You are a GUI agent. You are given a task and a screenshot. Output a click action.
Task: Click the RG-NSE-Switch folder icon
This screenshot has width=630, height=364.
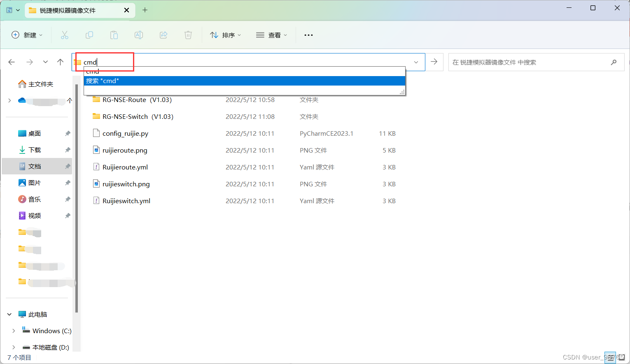pos(96,116)
